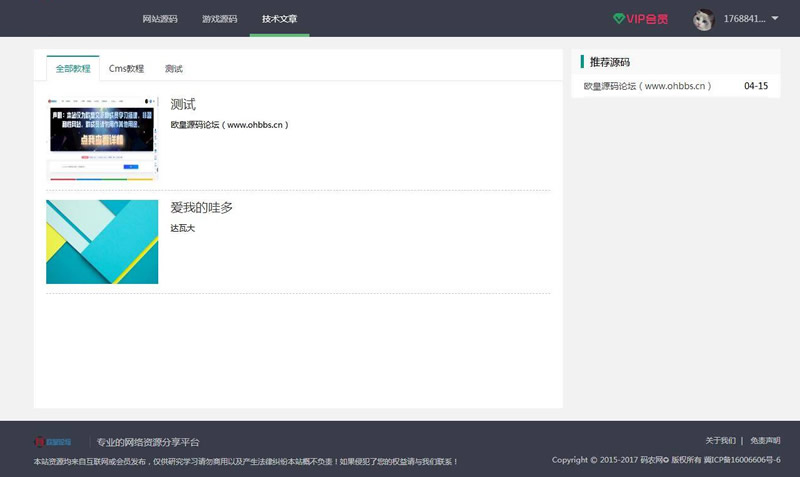The width and height of the screenshot is (800, 477).
Task: Switch to the 全部教程 tab
Action: (x=73, y=69)
